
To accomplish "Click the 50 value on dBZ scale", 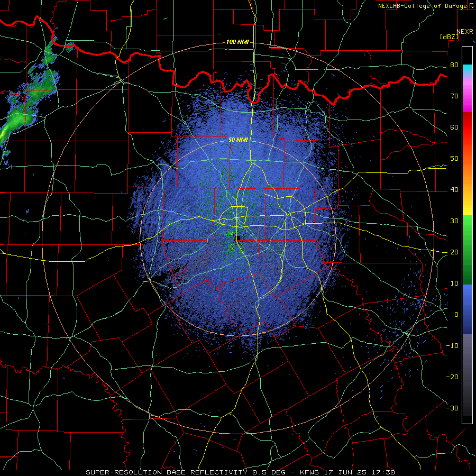I will (x=454, y=159).
